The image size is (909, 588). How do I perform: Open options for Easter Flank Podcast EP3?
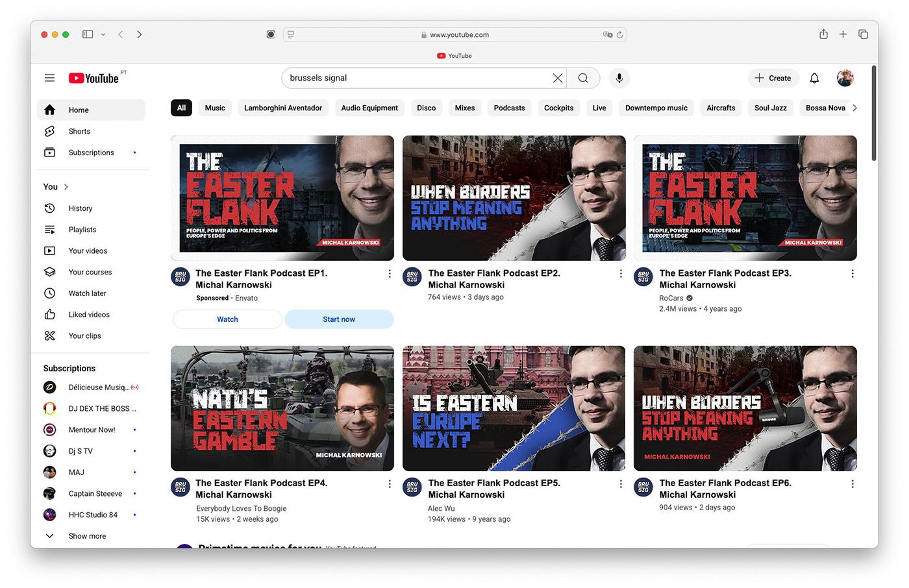pos(853,274)
